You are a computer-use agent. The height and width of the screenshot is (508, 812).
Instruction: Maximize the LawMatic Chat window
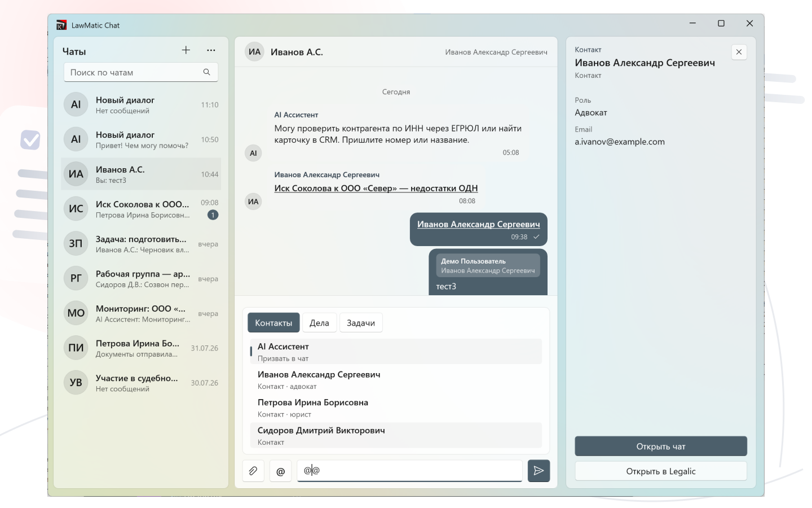[x=721, y=23]
